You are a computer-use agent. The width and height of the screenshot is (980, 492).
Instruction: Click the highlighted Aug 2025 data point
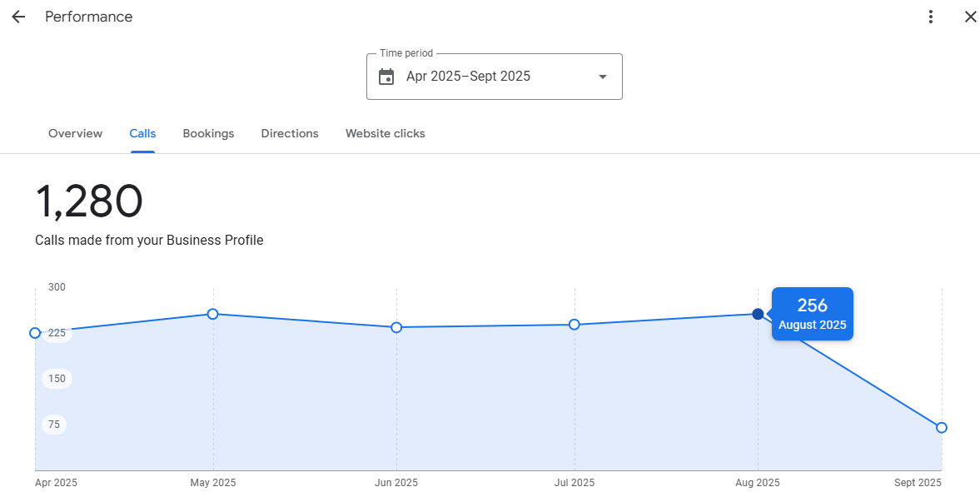pyautogui.click(x=758, y=314)
